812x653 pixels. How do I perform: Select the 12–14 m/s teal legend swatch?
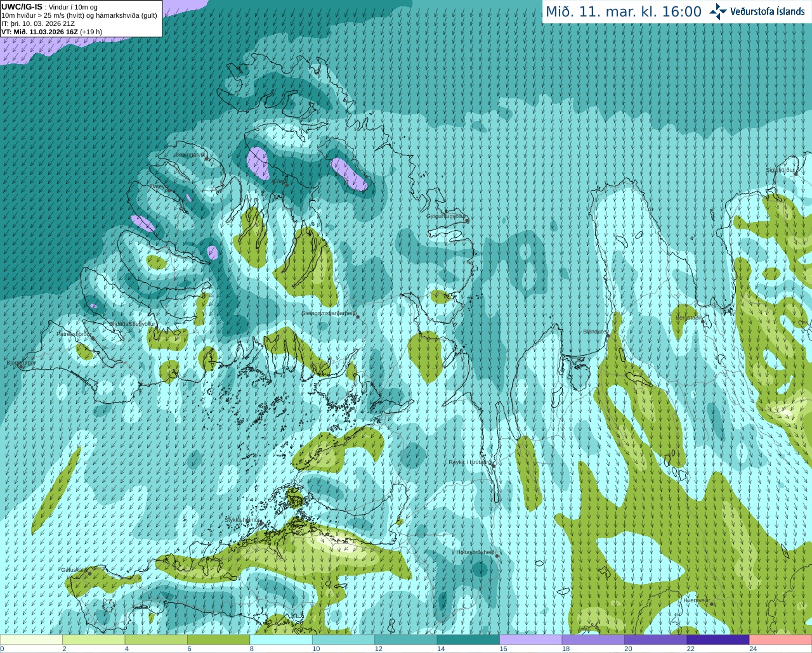(406, 640)
